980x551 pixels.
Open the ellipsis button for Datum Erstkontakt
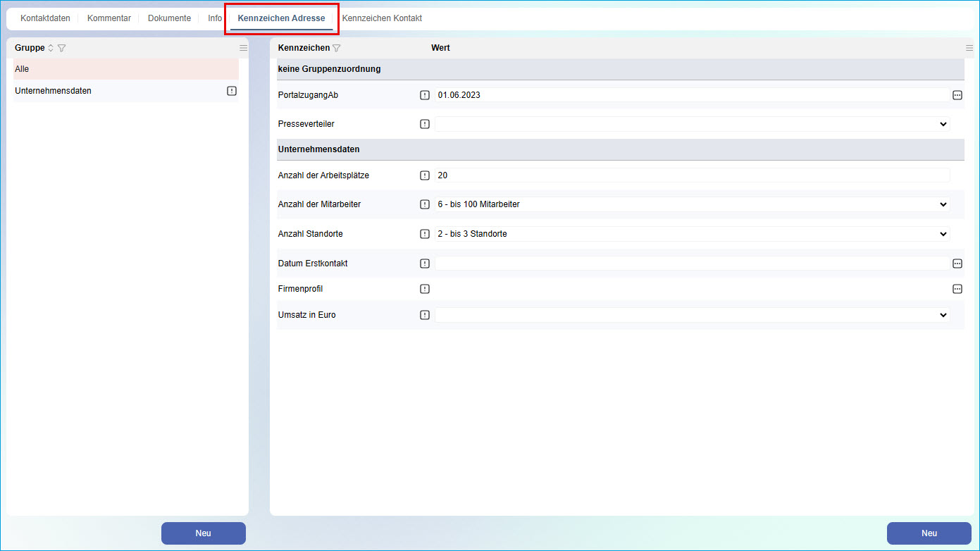(957, 264)
